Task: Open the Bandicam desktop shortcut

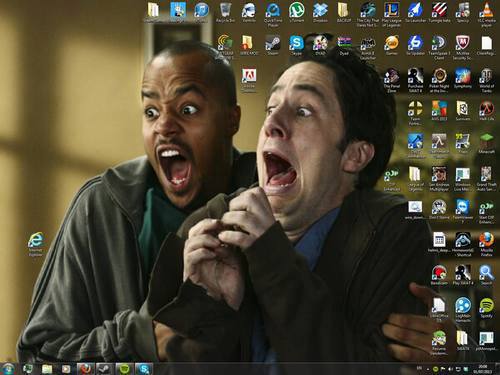Action: point(439,275)
